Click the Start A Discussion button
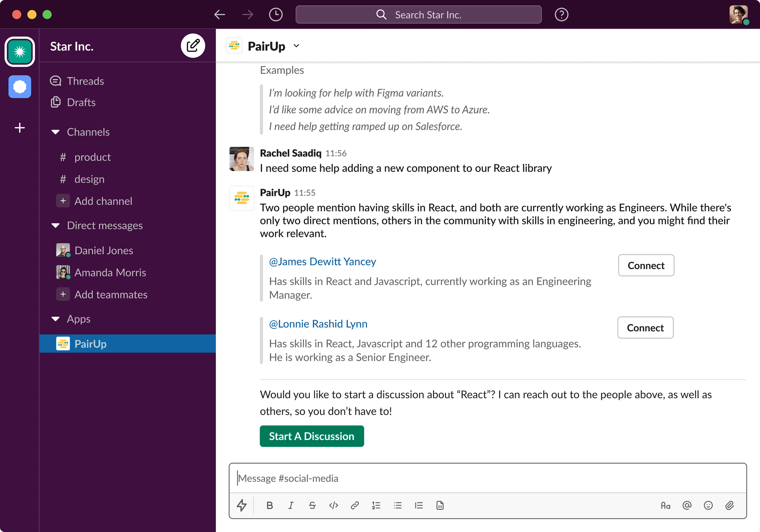Image resolution: width=760 pixels, height=532 pixels. click(312, 436)
